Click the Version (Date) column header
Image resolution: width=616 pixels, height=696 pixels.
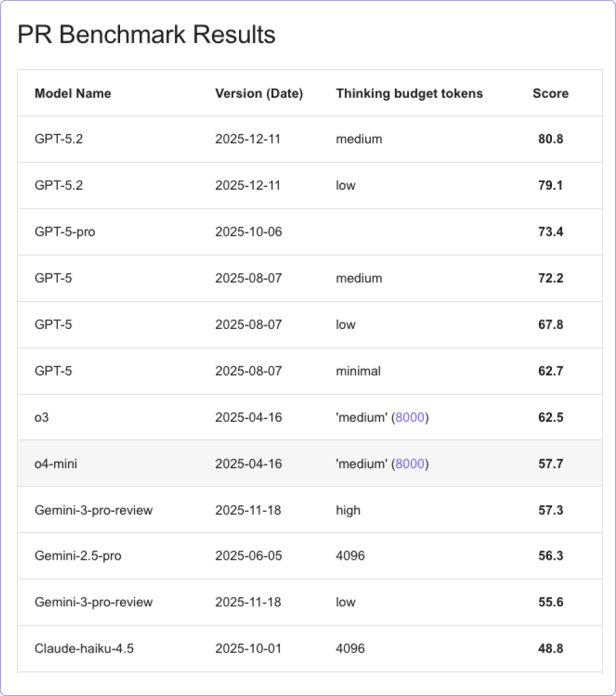point(259,93)
